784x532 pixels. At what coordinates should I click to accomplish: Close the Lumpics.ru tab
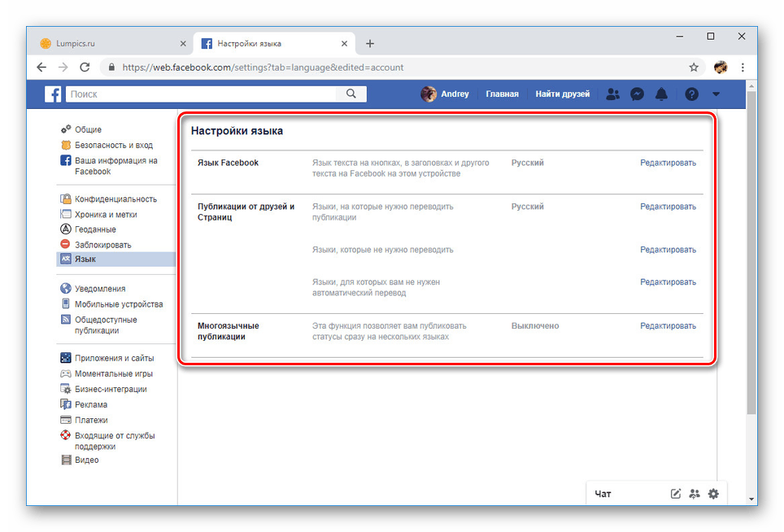(183, 43)
